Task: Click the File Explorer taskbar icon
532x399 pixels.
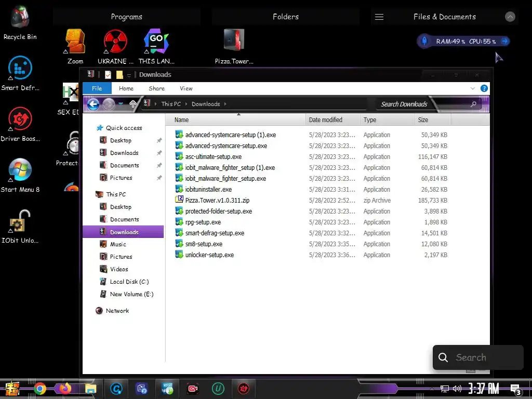Action: (x=90, y=389)
